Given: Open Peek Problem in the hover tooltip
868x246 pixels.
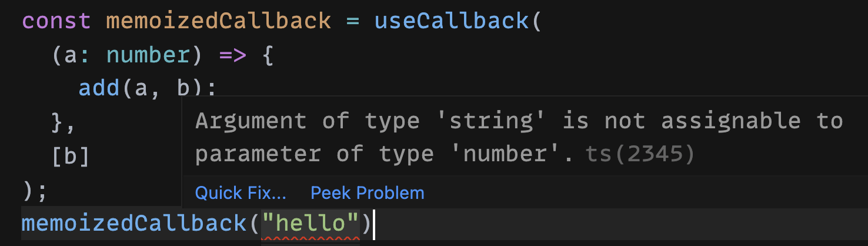Looking at the screenshot, I should click(367, 192).
